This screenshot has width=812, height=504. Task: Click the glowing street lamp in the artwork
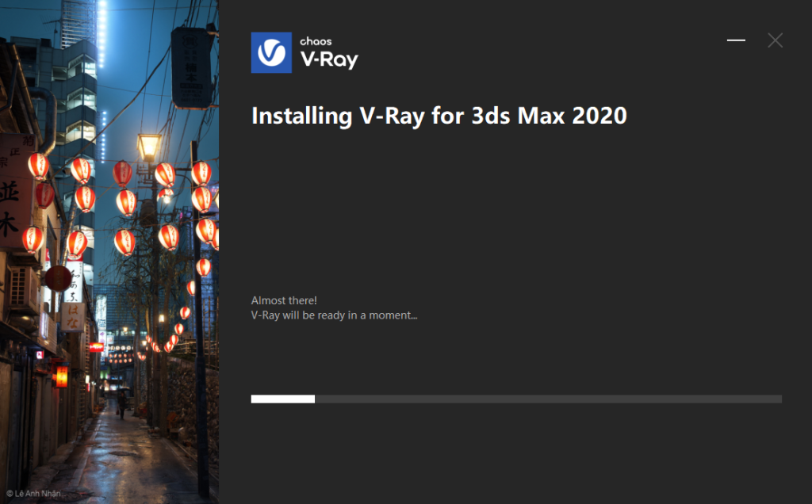pyautogui.click(x=148, y=147)
